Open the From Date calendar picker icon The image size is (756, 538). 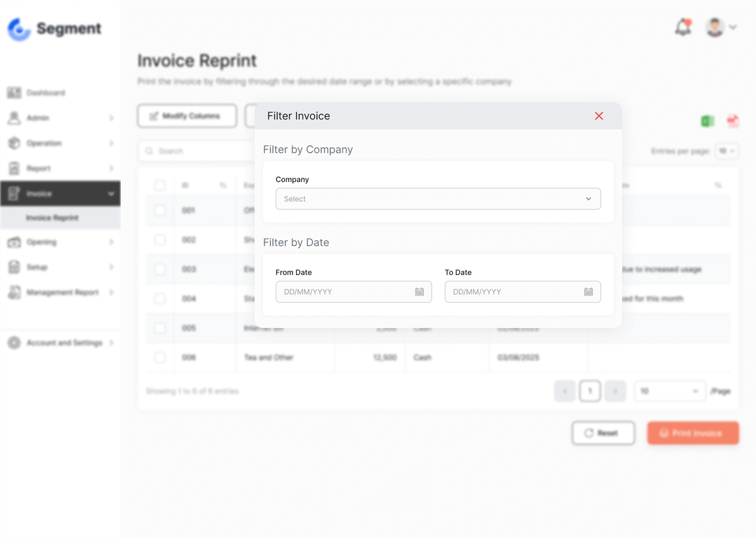click(x=419, y=292)
